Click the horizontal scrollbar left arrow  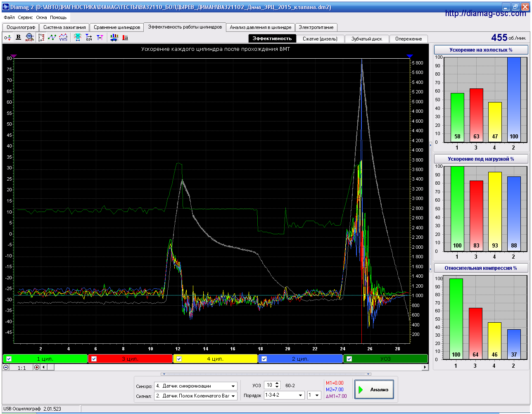(43, 367)
